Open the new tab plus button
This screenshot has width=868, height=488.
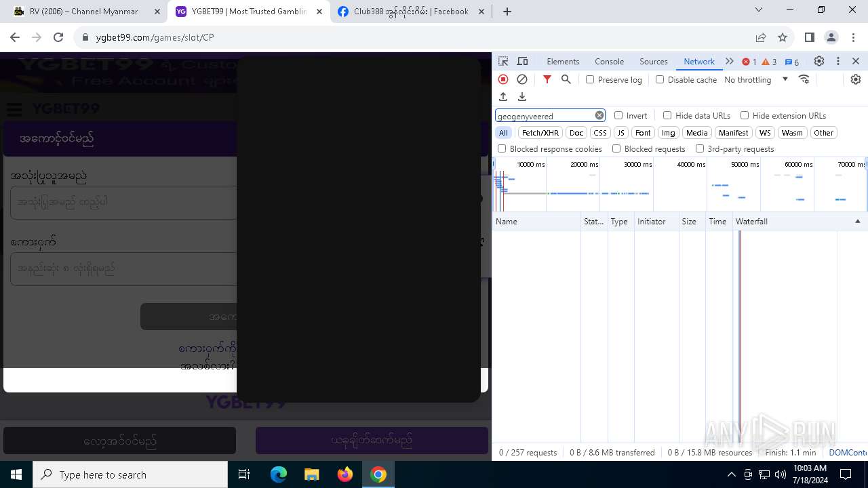tap(507, 11)
